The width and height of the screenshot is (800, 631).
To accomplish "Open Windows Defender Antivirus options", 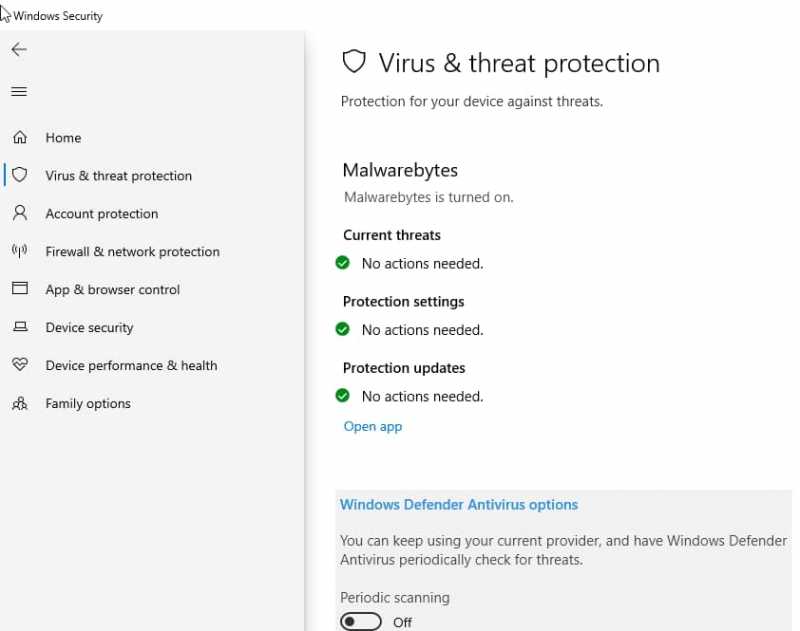I will (x=458, y=504).
